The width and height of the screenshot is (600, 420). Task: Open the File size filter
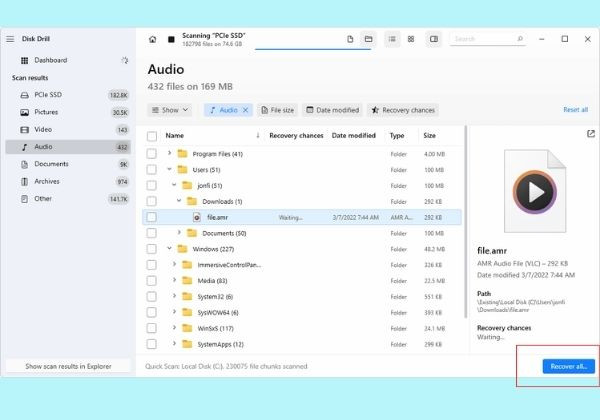[x=277, y=110]
